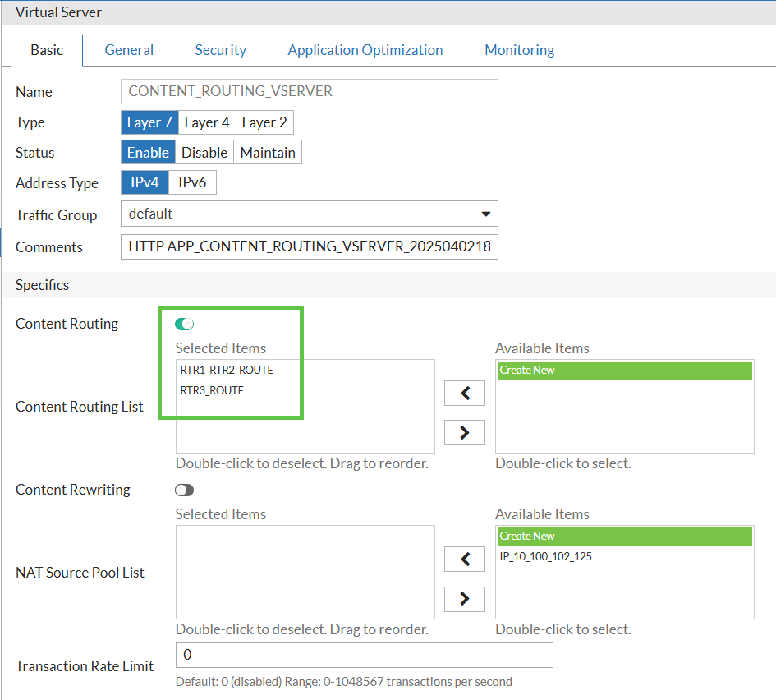Click left arrow in Content Routing List
This screenshot has height=700, width=776.
464,394
